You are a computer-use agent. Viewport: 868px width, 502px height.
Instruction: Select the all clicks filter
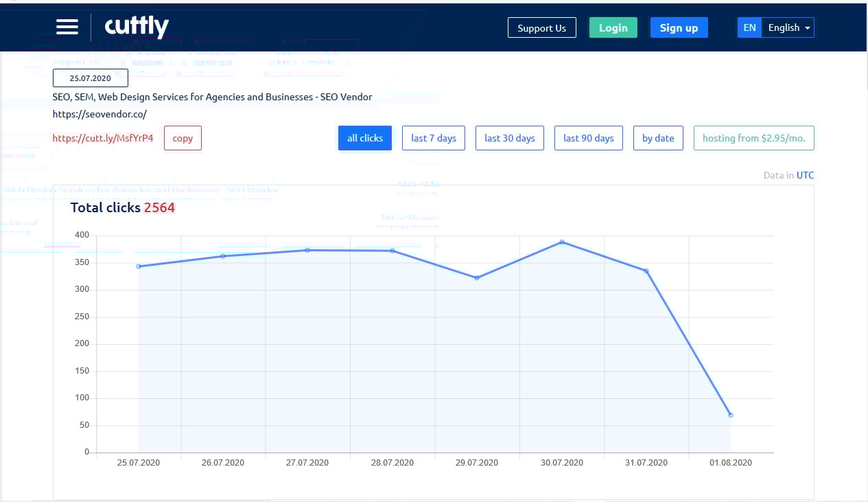tap(365, 138)
